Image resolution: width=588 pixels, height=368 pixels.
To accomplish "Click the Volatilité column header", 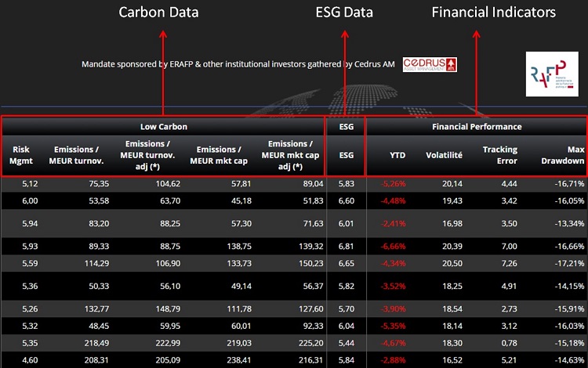I will pos(444,155).
